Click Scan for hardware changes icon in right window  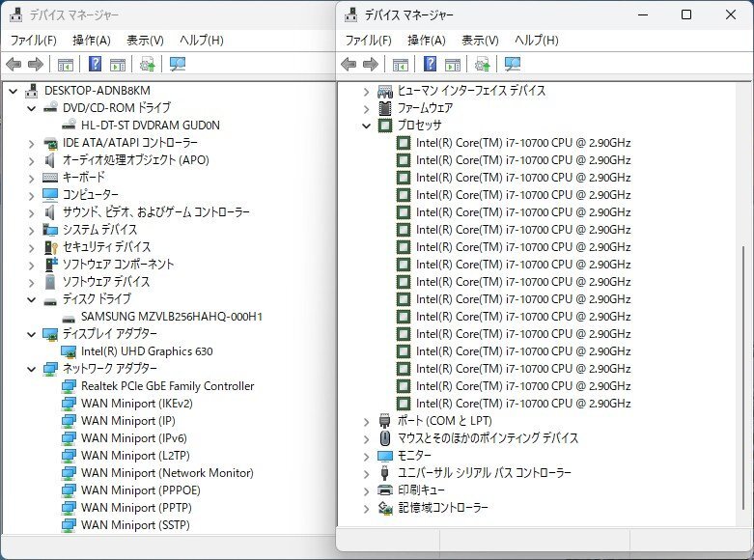pos(513,64)
